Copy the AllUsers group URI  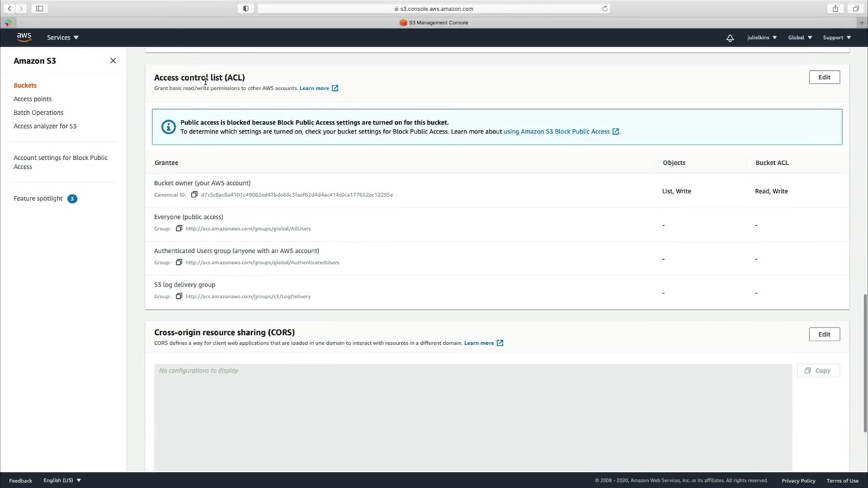(x=179, y=229)
